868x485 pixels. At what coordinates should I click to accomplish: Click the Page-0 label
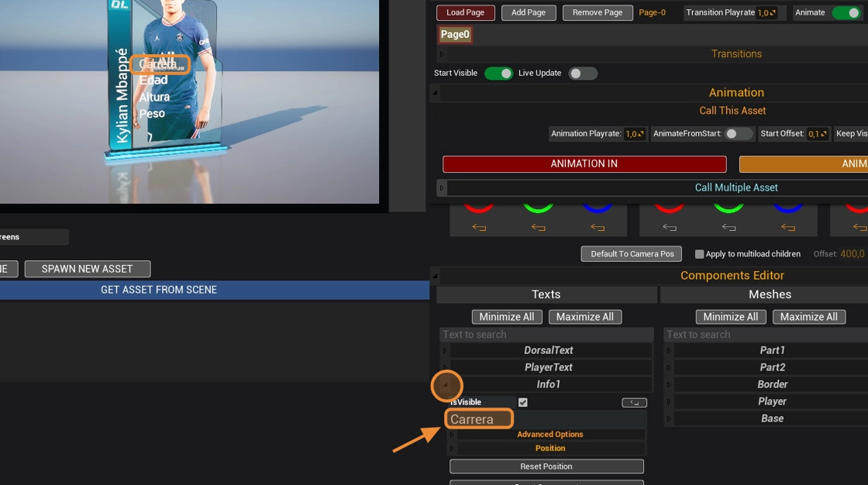[652, 12]
